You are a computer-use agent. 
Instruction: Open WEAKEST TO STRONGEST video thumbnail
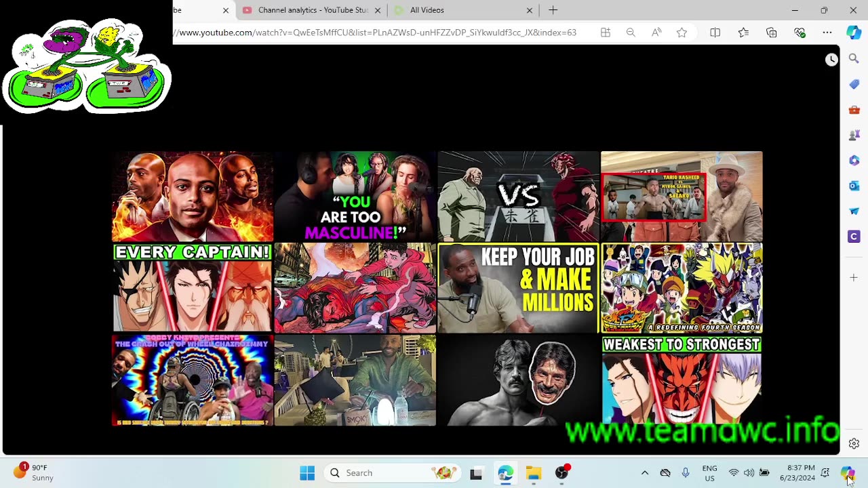point(682,380)
